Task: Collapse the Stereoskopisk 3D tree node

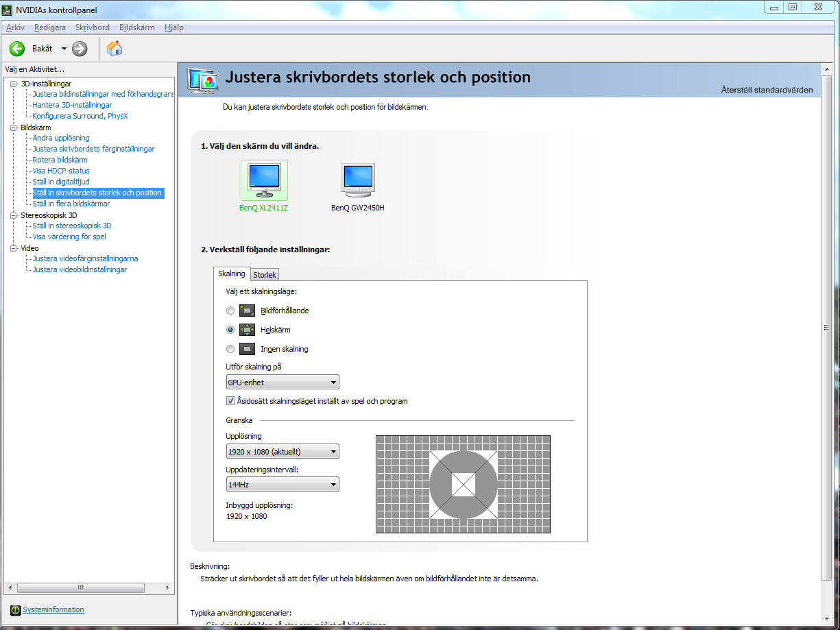Action: tap(13, 215)
